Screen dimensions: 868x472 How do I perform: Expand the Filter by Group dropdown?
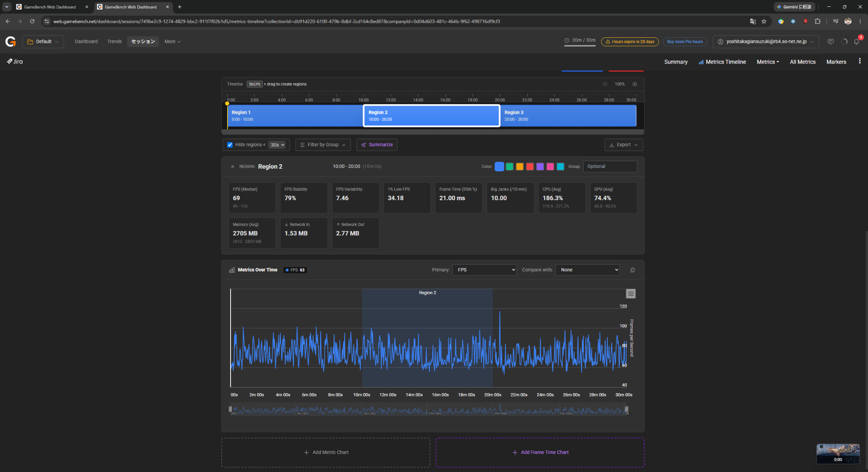pyautogui.click(x=323, y=145)
